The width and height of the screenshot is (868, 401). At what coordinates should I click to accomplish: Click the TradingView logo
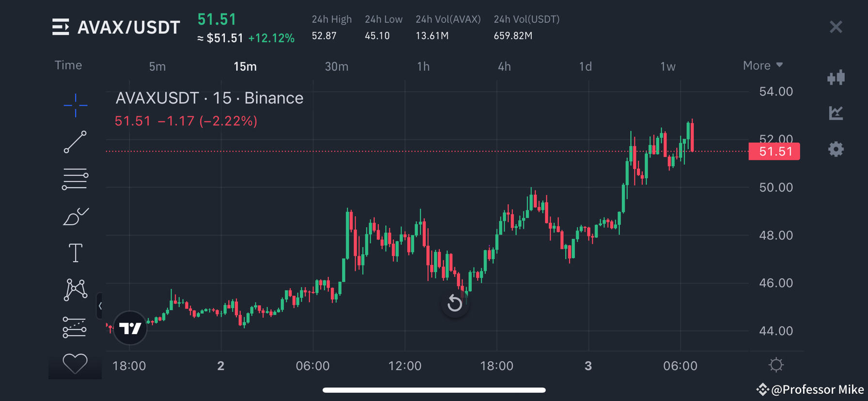[129, 327]
